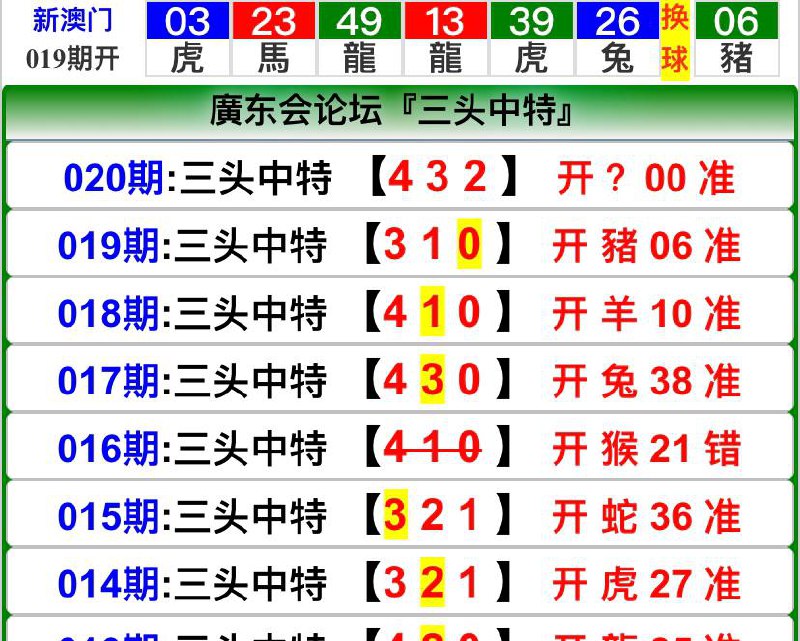This screenshot has height=641, width=800.
Task: Click the 豬 zodiac under ball 06
Action: 737,58
